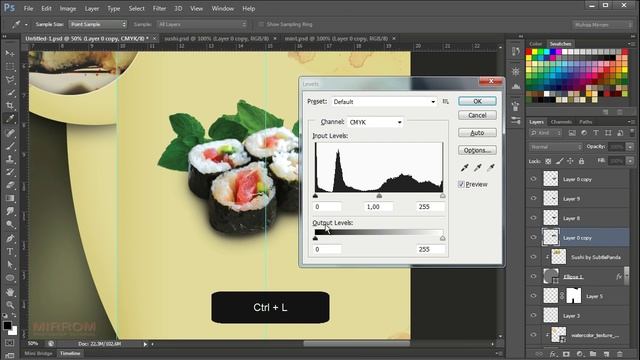
Task: Switch to the Channels tab
Action: [x=561, y=122]
